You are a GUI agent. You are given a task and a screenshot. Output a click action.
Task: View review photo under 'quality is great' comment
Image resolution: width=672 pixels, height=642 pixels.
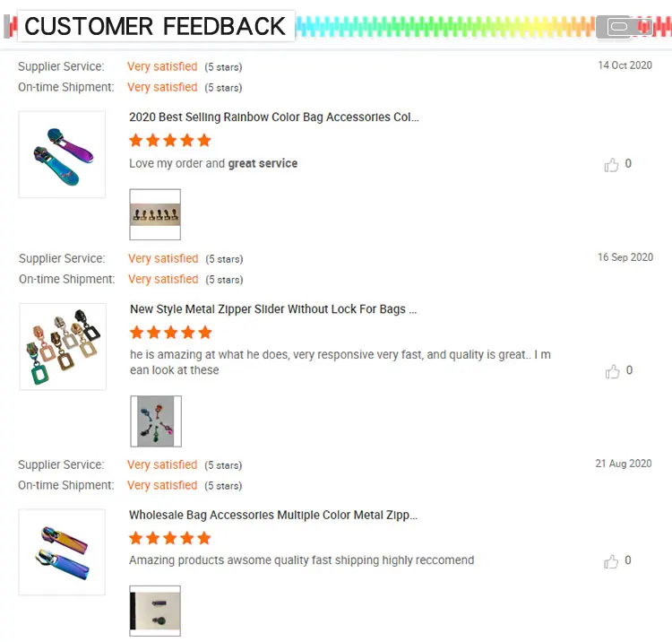pos(156,421)
